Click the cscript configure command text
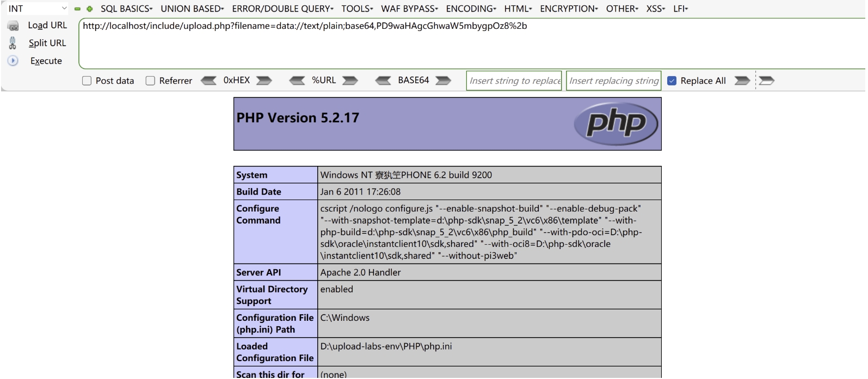 point(481,232)
